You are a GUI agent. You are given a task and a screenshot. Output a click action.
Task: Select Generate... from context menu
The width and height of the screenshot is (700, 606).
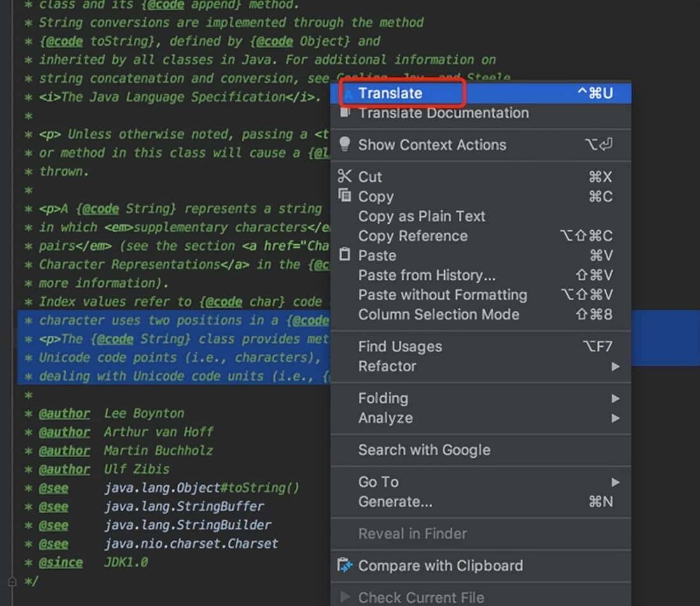[x=395, y=502]
